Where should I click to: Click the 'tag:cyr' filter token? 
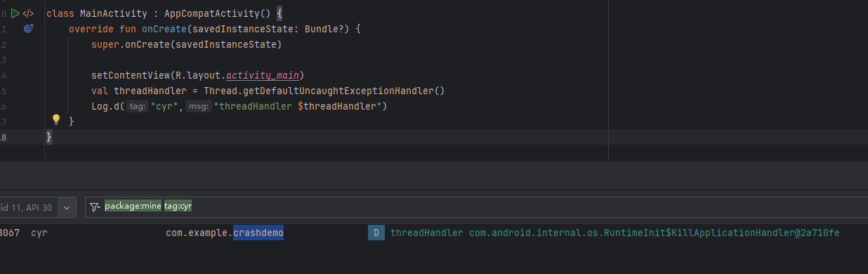(178, 206)
